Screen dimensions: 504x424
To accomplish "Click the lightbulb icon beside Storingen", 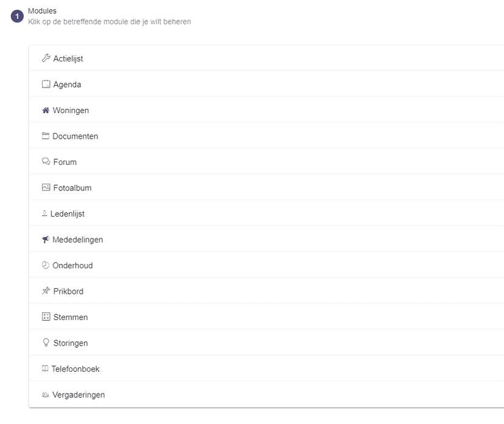I will coord(46,342).
